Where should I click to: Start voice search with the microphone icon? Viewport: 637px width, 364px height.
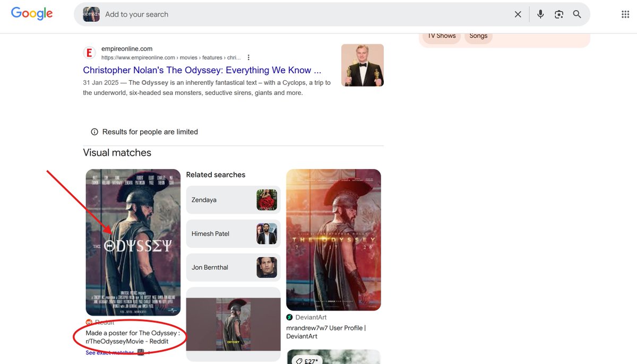click(x=540, y=14)
